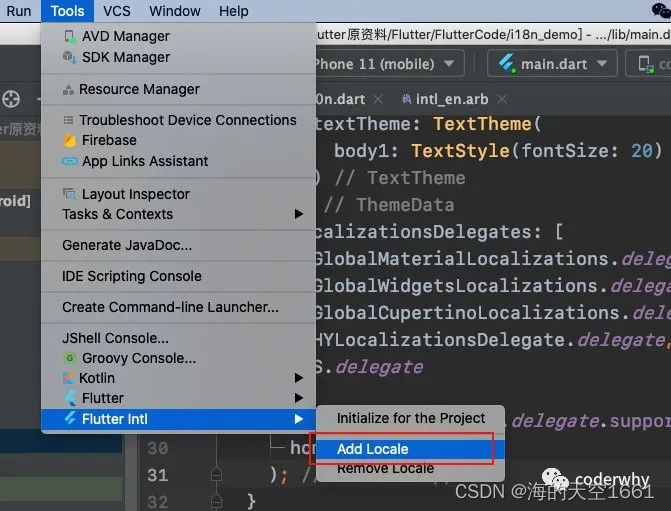Switch to the intl_en.arb editor tab

(452, 99)
